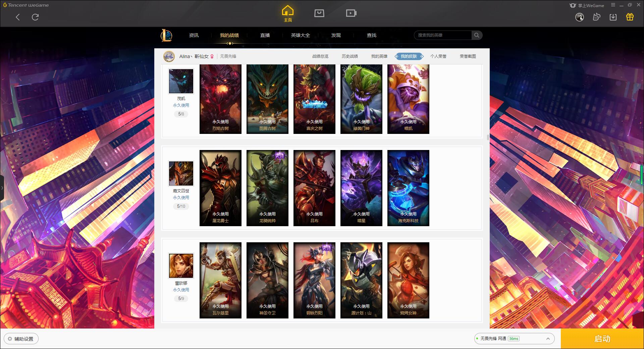644x349 pixels.
Task: Click the 5/9 skin count badge
Action: (181, 299)
